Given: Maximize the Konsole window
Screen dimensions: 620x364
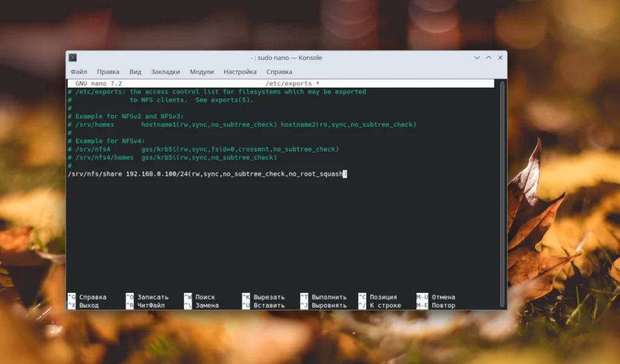Looking at the screenshot, I should click(489, 57).
